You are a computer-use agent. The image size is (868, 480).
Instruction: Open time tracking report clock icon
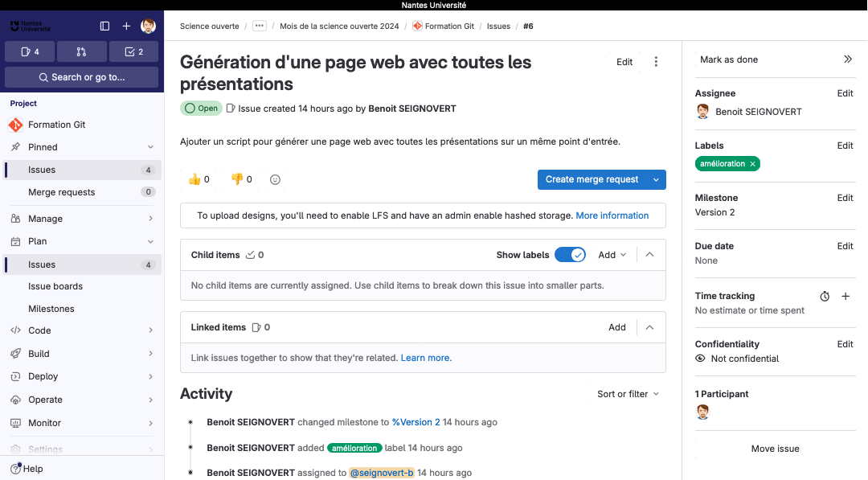click(x=825, y=296)
